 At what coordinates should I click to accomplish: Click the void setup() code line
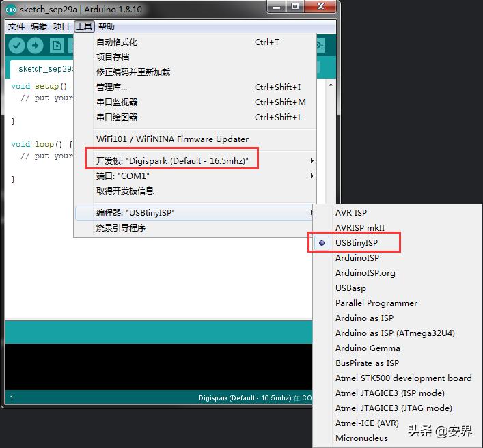click(x=39, y=86)
